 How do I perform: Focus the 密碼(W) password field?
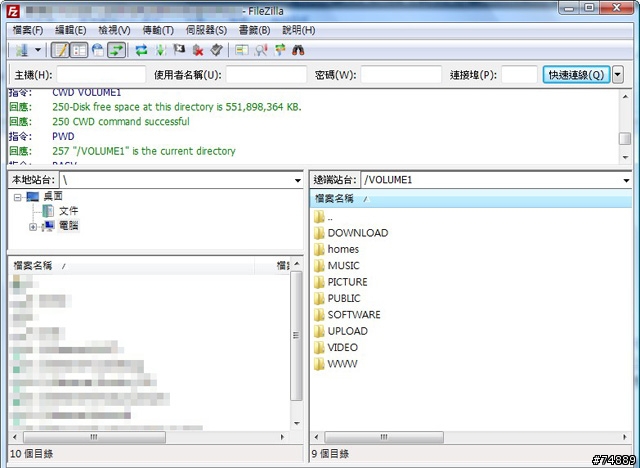[x=401, y=75]
